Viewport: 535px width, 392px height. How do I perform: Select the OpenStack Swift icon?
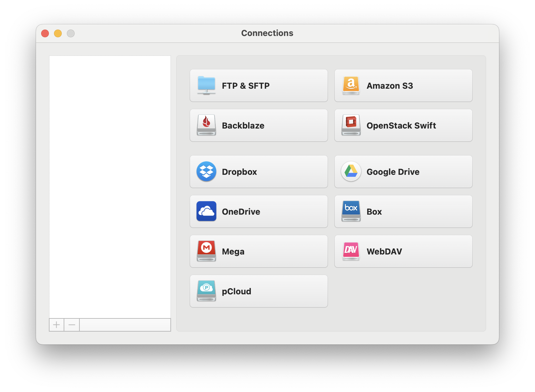coord(351,125)
